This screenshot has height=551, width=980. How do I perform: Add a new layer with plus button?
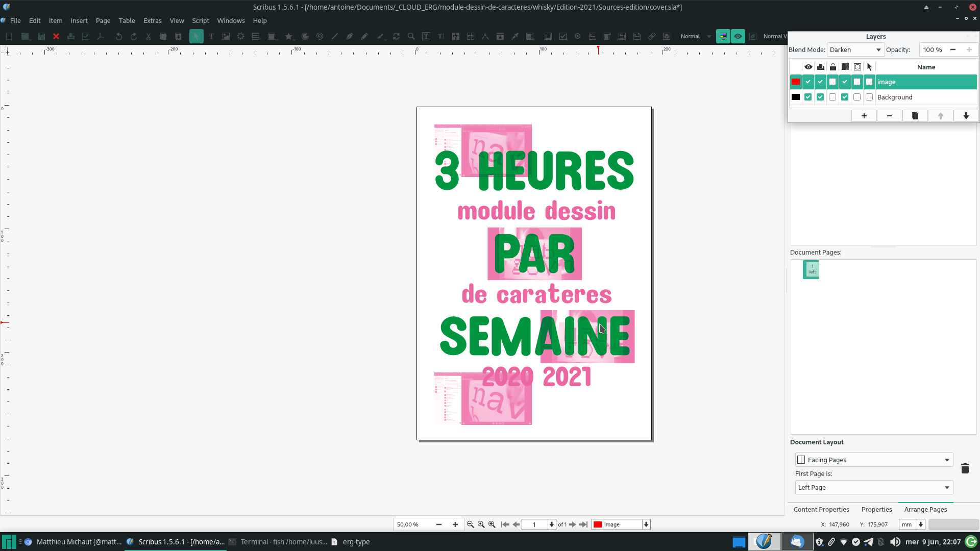tap(864, 116)
